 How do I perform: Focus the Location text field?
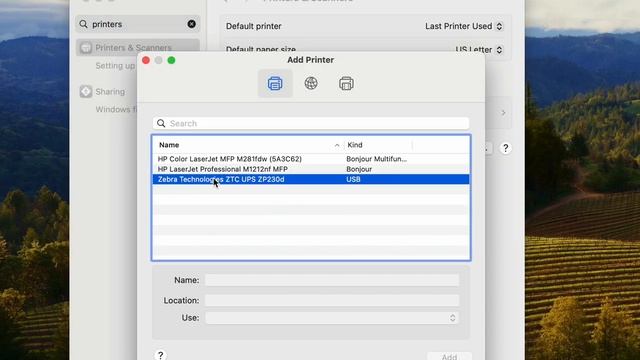click(x=332, y=300)
